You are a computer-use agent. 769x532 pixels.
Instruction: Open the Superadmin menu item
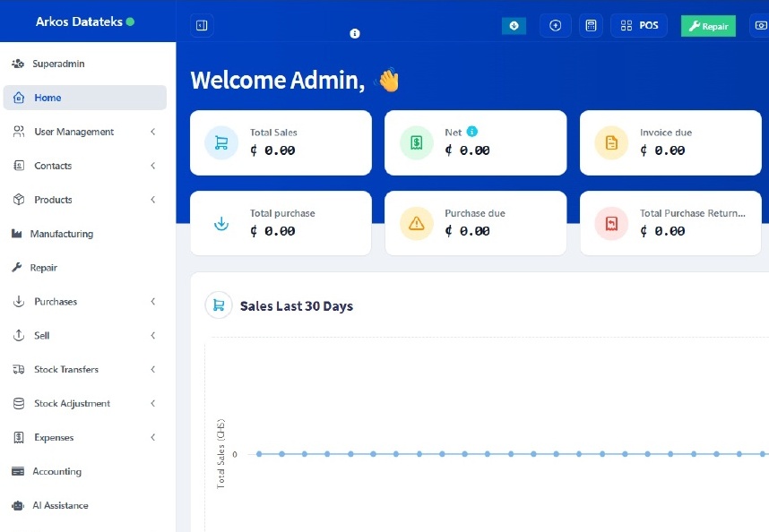[85, 64]
